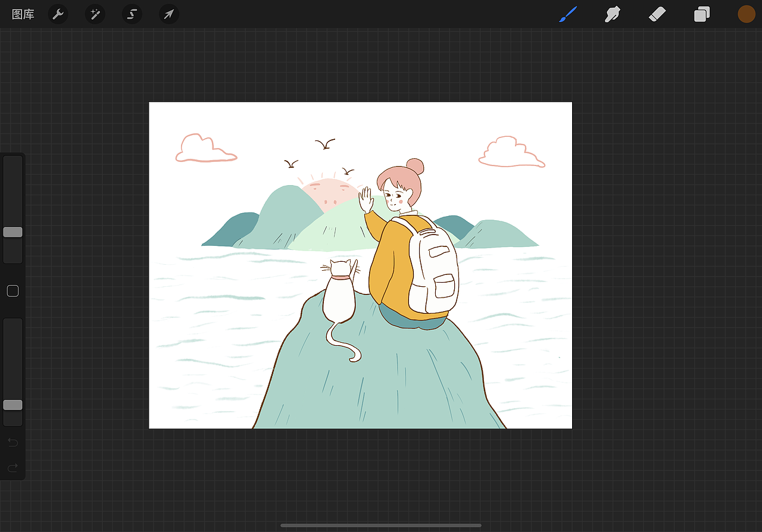
Task: Click the artwork canvas on the backpack
Action: pos(434,268)
